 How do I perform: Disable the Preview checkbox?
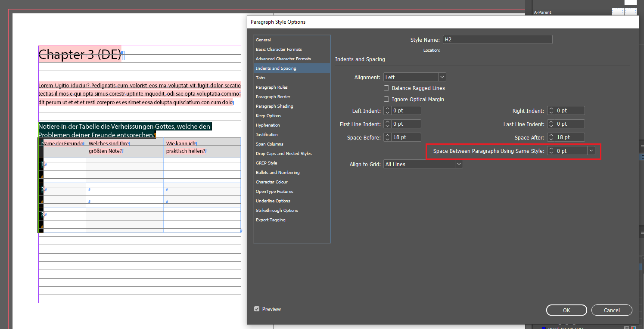[256, 309]
